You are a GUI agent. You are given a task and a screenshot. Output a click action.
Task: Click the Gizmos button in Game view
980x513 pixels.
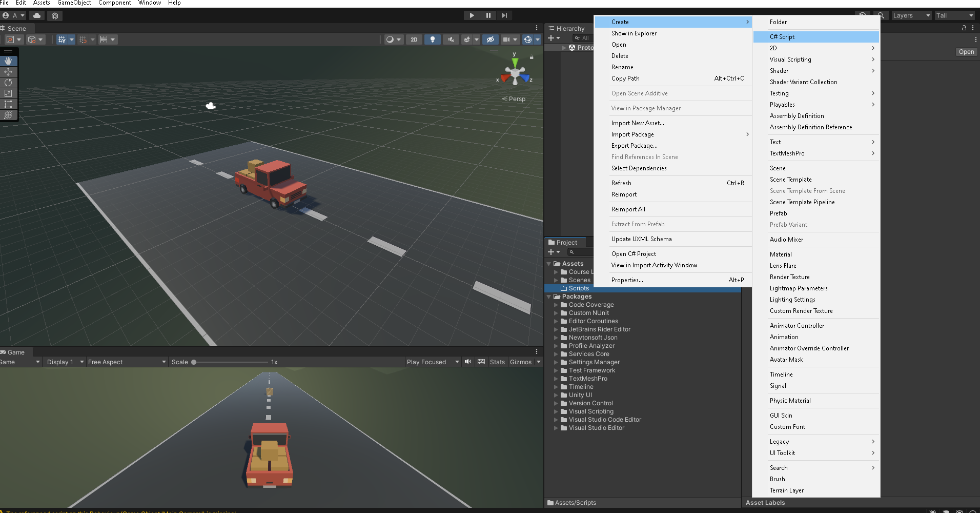click(521, 362)
